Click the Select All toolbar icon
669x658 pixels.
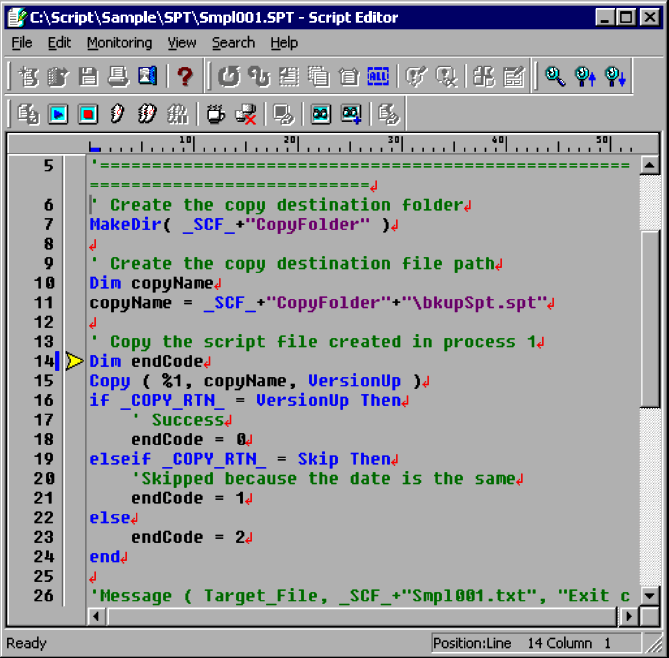pos(378,76)
